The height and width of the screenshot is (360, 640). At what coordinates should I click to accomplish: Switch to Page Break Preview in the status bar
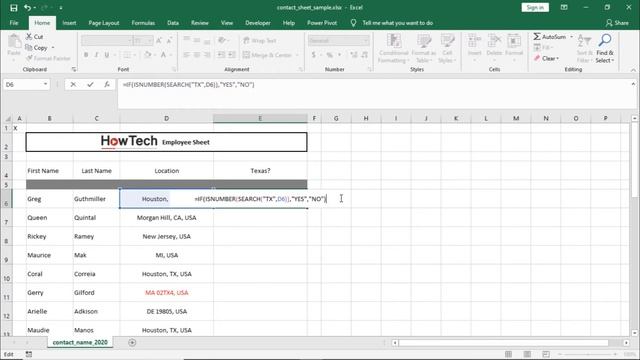pyautogui.click(x=546, y=354)
